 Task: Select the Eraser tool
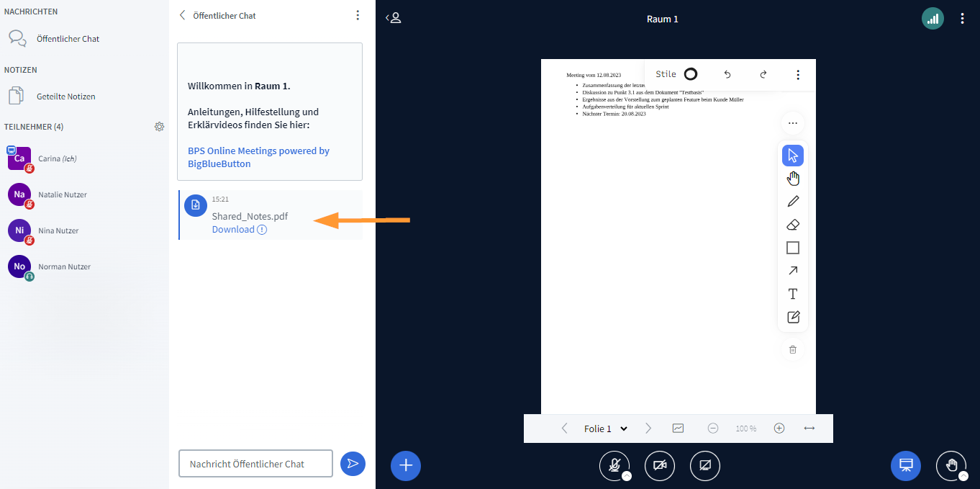793,225
